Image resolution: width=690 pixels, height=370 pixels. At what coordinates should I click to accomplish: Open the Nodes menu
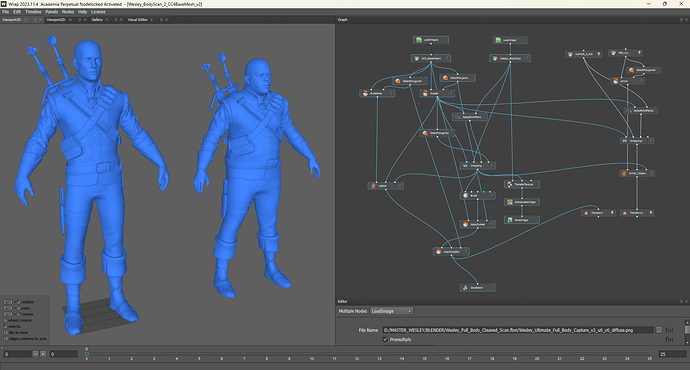pyautogui.click(x=68, y=12)
